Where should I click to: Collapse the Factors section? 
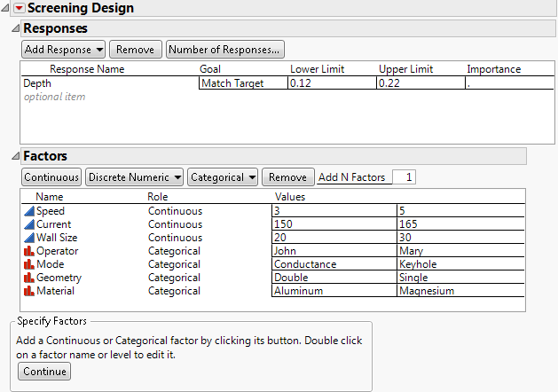[x=14, y=156]
